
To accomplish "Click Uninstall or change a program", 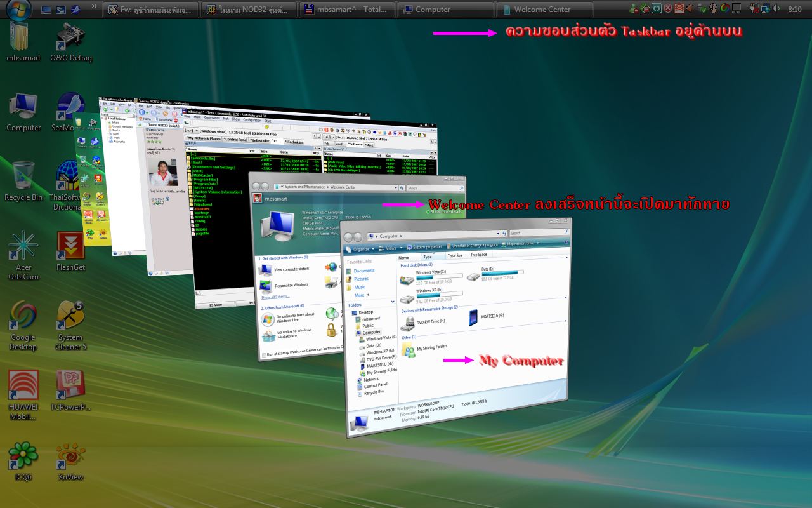I will [471, 245].
